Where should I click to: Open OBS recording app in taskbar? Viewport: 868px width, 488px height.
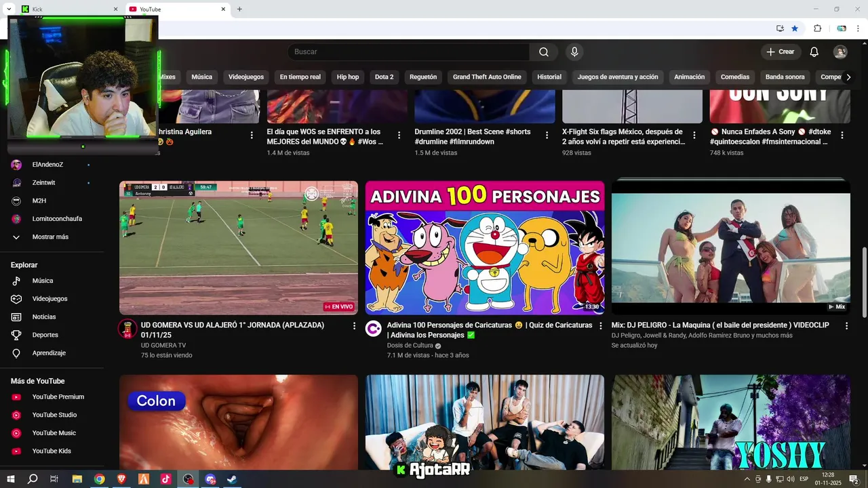(188, 479)
